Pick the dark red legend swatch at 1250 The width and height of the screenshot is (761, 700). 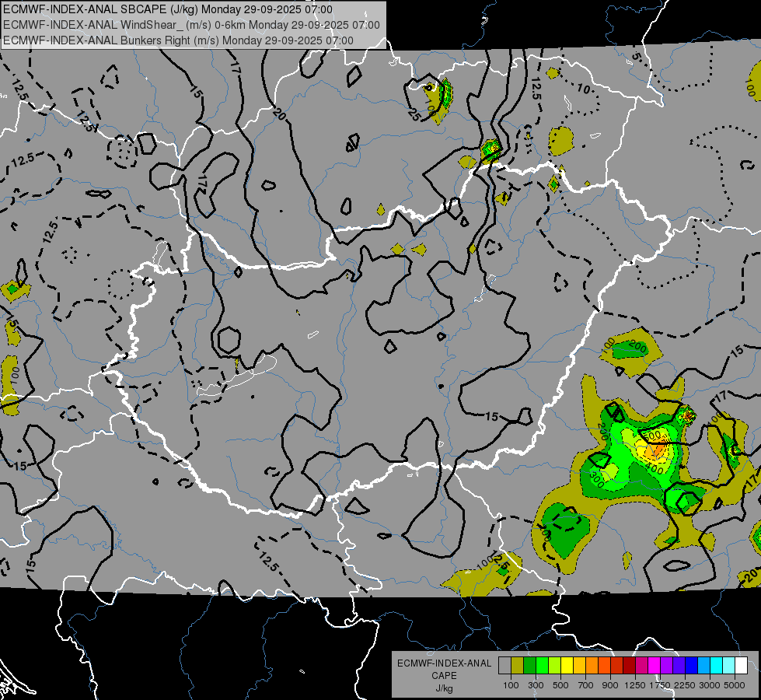(x=630, y=666)
